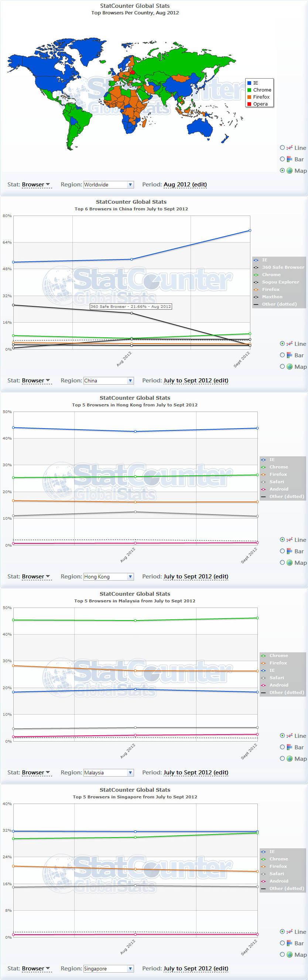This screenshot has height=980, width=308.
Task: Click the Line chart icon in Malaysia panel
Action: click(x=289, y=736)
